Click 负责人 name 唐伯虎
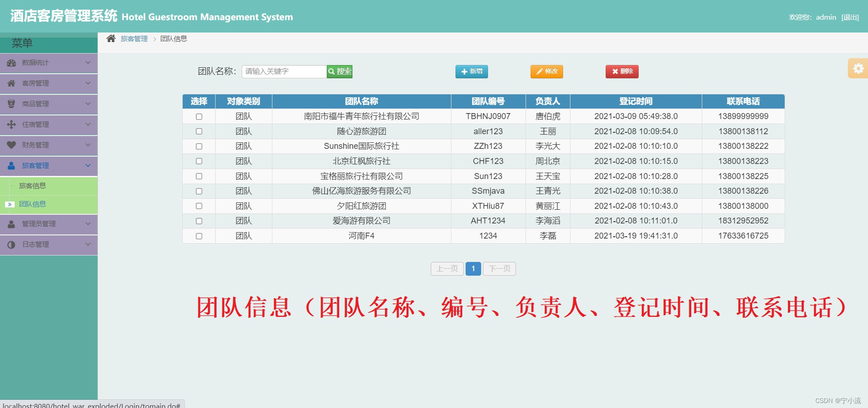 (548, 116)
